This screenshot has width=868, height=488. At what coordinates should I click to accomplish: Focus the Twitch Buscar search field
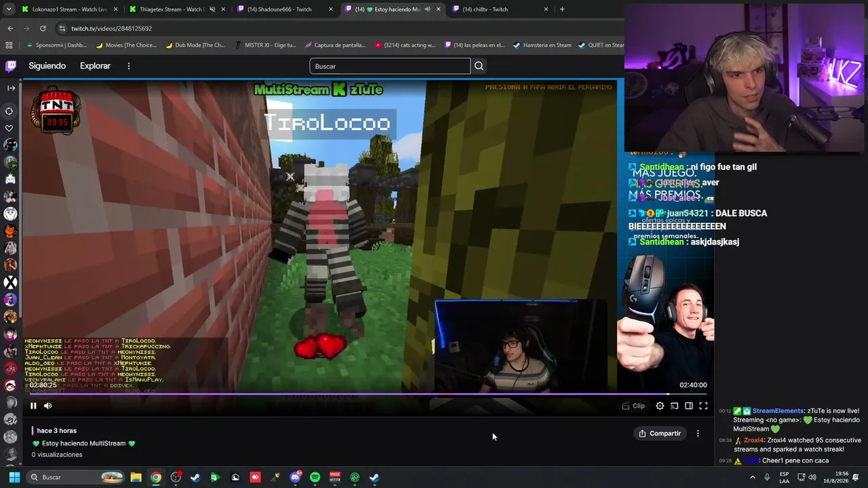pos(390,66)
